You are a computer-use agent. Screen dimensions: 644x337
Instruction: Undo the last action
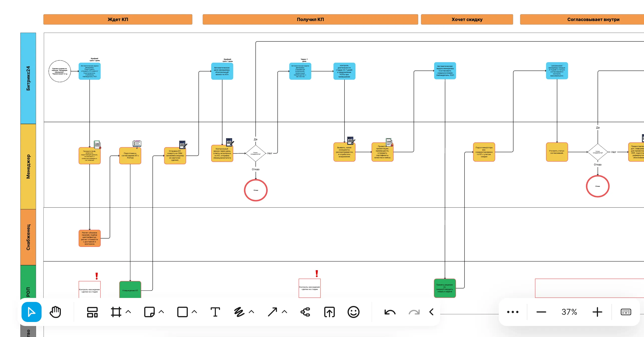[390, 312]
